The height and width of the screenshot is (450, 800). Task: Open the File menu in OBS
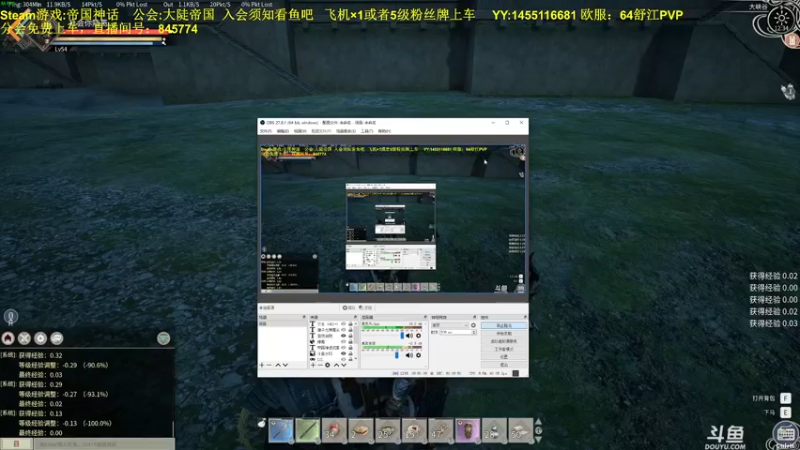pyautogui.click(x=266, y=131)
